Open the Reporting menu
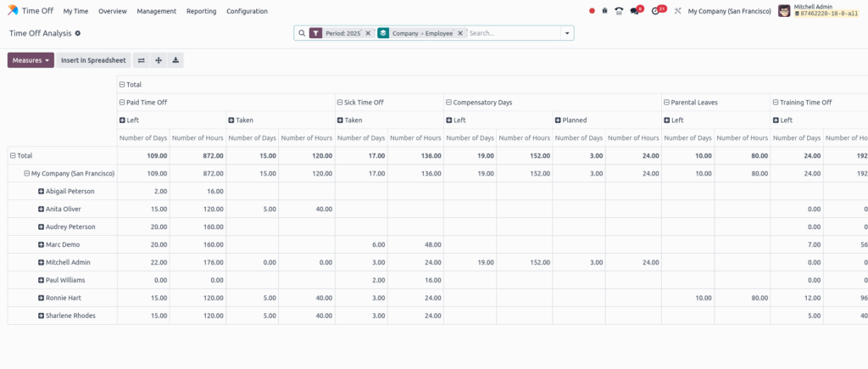Viewport: 868px width, 369px height. [201, 11]
